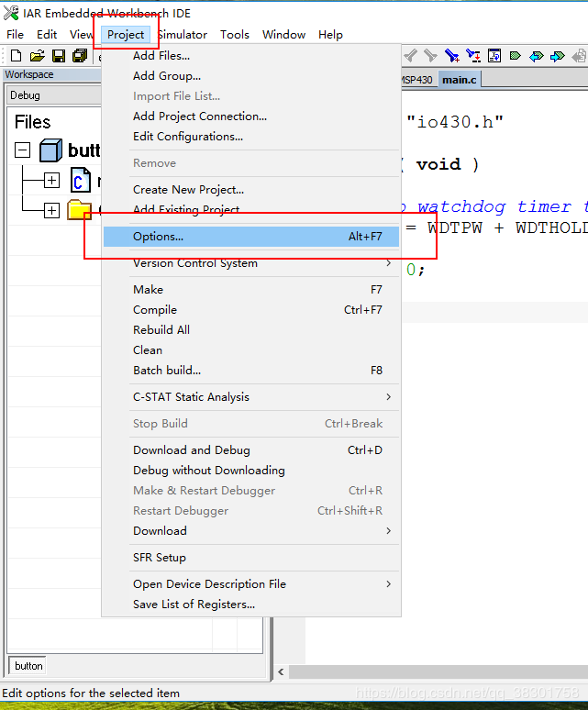Click WDTPW + WDTHOLD code text

point(507,227)
